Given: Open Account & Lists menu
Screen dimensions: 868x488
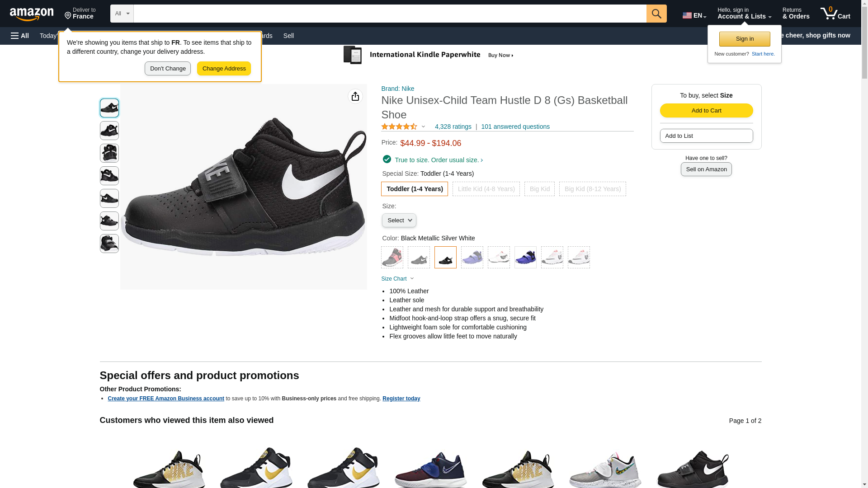Looking at the screenshot, I should click(x=744, y=14).
